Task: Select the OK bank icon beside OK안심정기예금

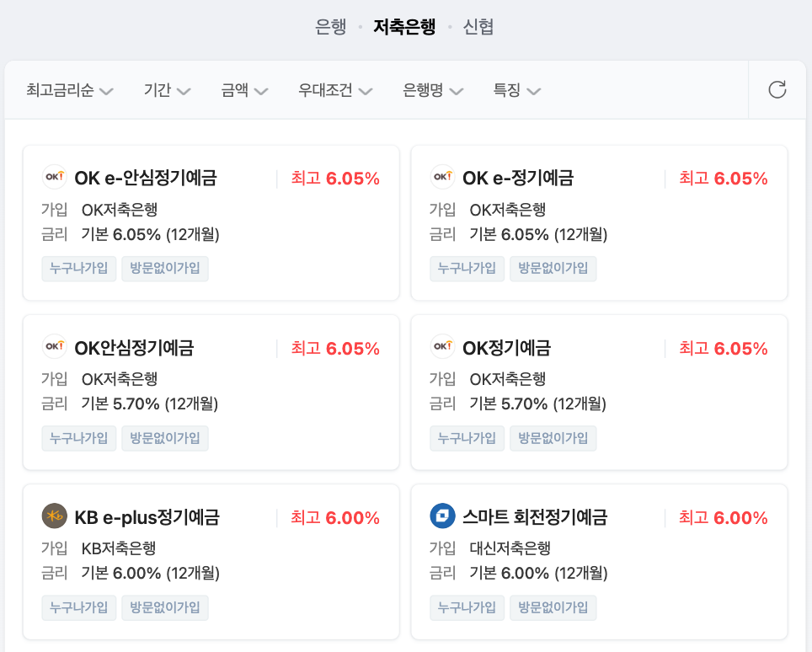Action: (55, 348)
